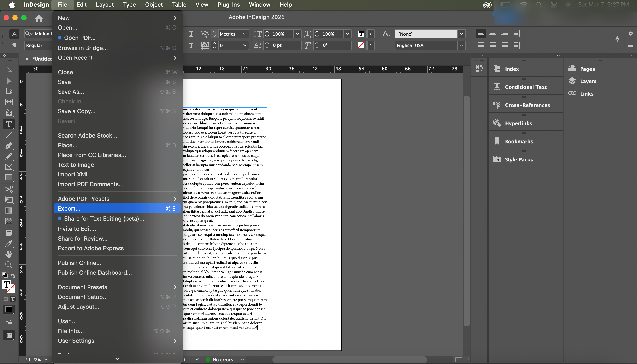Open the kerning Metrics dropdown
Screen dimensions: 637x364
(x=245, y=34)
